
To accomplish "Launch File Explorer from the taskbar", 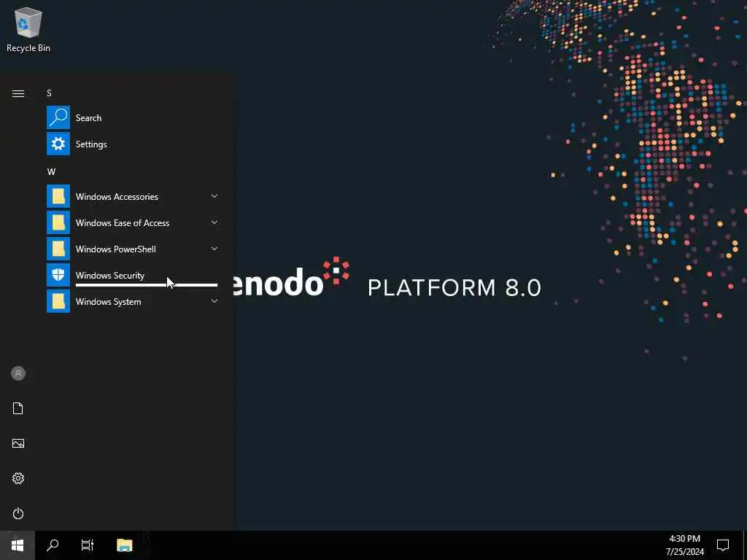I will pyautogui.click(x=124, y=545).
